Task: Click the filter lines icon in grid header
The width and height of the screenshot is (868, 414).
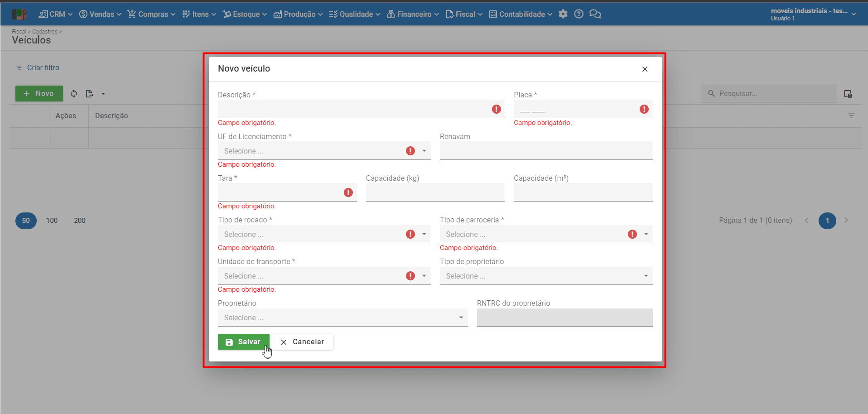Action: pos(851,116)
